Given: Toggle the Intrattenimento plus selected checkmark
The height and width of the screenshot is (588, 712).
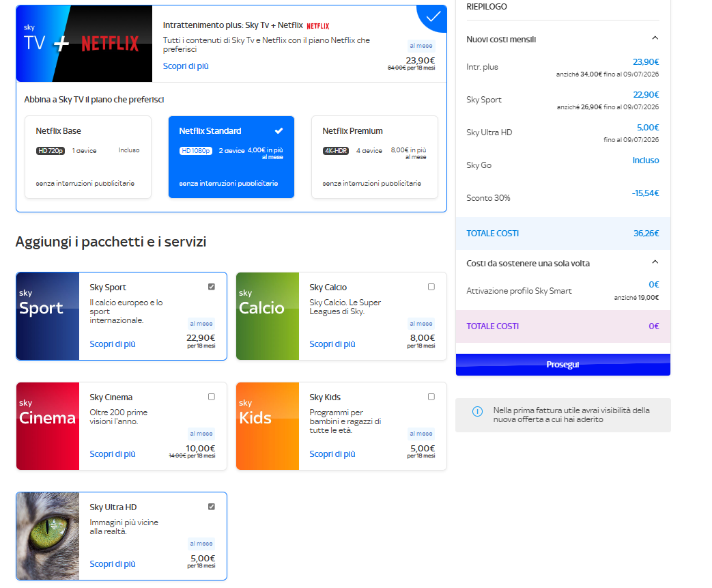Looking at the screenshot, I should pyautogui.click(x=433, y=17).
